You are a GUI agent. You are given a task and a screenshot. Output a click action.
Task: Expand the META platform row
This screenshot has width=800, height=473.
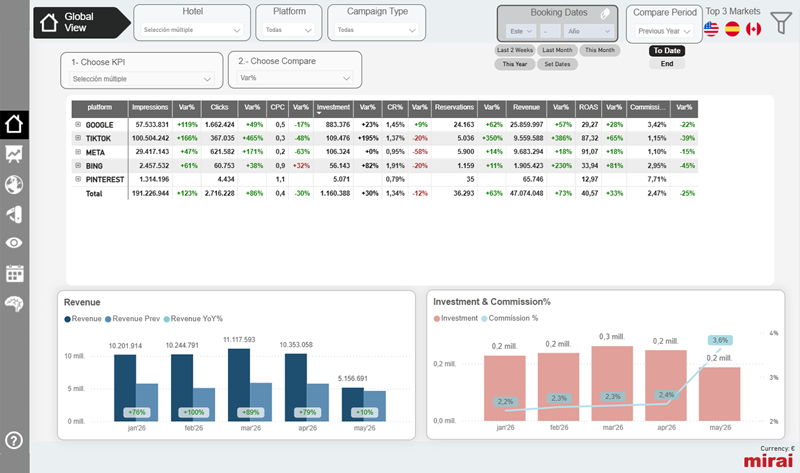pos(78,152)
